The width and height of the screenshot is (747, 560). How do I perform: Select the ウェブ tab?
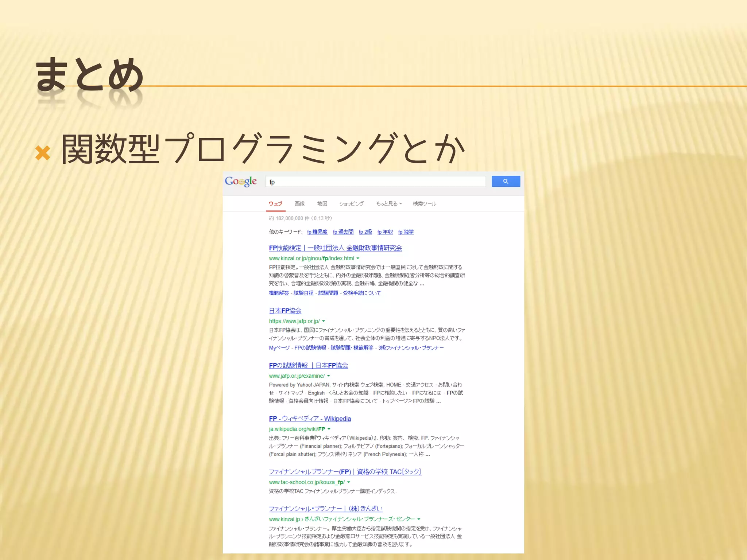[275, 203]
